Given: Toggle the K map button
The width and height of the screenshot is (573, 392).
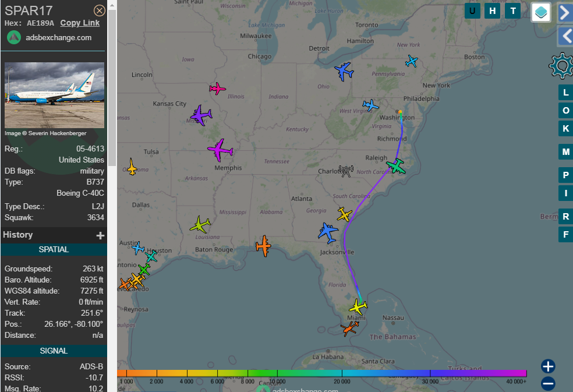Looking at the screenshot, I should pyautogui.click(x=565, y=129).
